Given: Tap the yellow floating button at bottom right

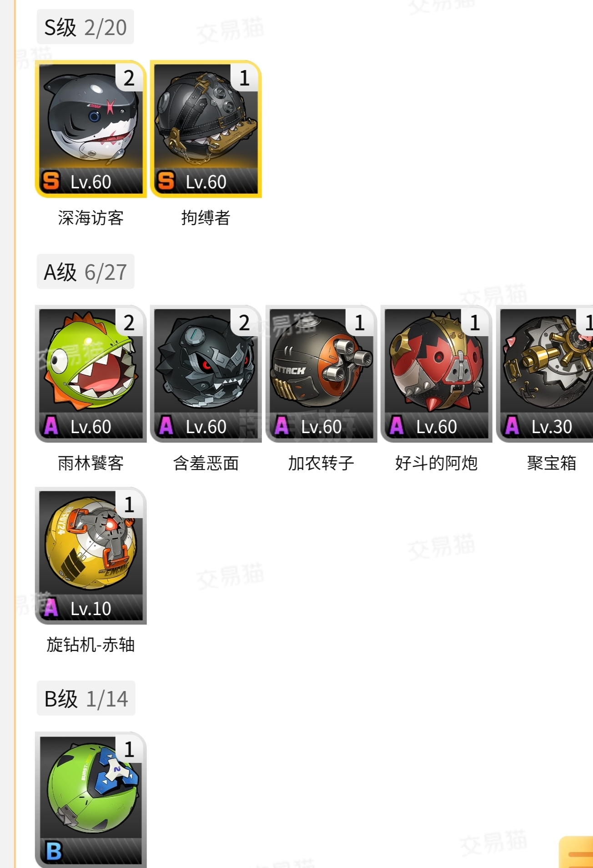Looking at the screenshot, I should [x=577, y=852].
